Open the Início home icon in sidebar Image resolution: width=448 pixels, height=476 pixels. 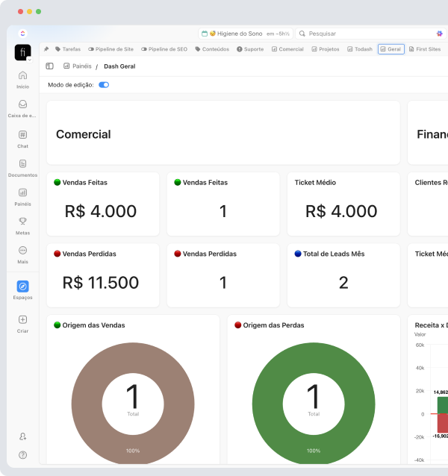tap(22, 75)
